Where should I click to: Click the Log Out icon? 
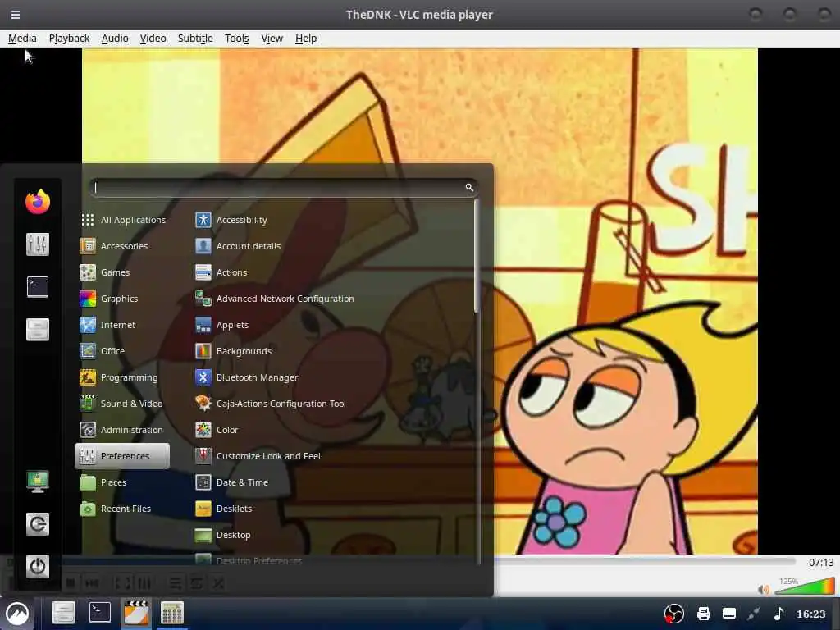38,524
